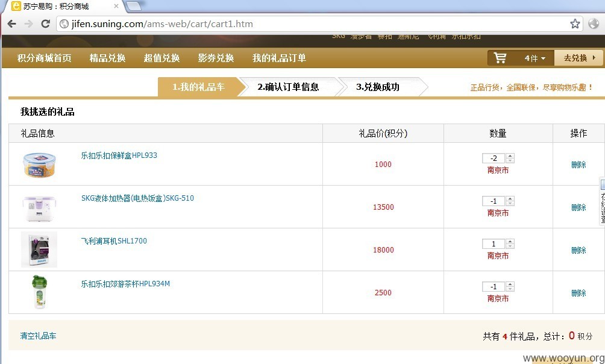Bookmark this page with the star icon
The image size is (605, 364).
click(x=575, y=24)
